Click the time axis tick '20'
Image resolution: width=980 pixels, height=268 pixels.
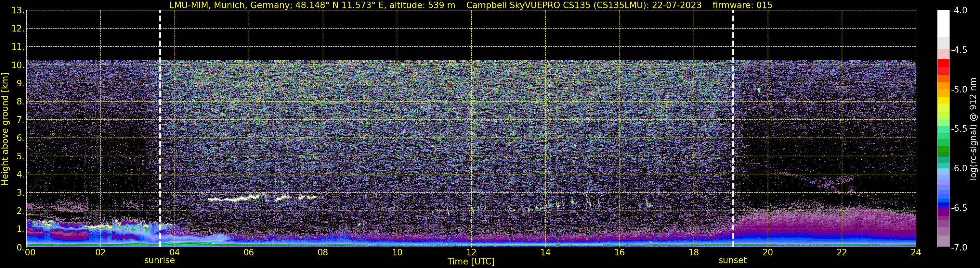(768, 252)
